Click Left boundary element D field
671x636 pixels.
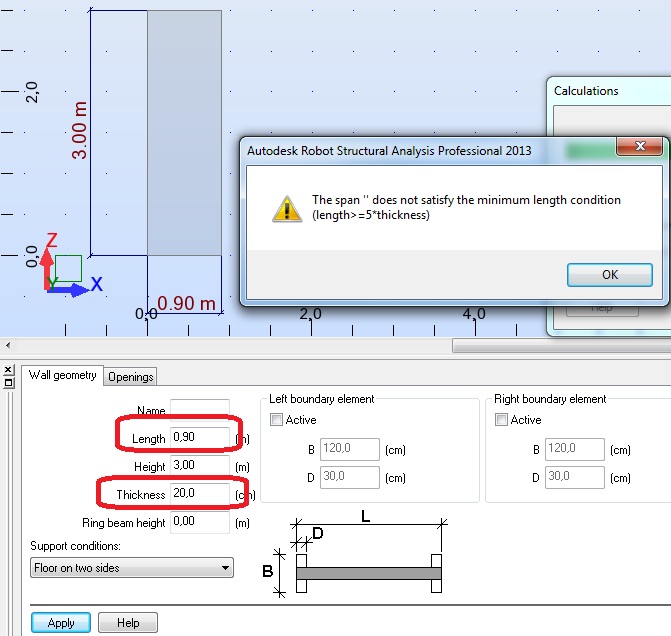click(x=350, y=477)
